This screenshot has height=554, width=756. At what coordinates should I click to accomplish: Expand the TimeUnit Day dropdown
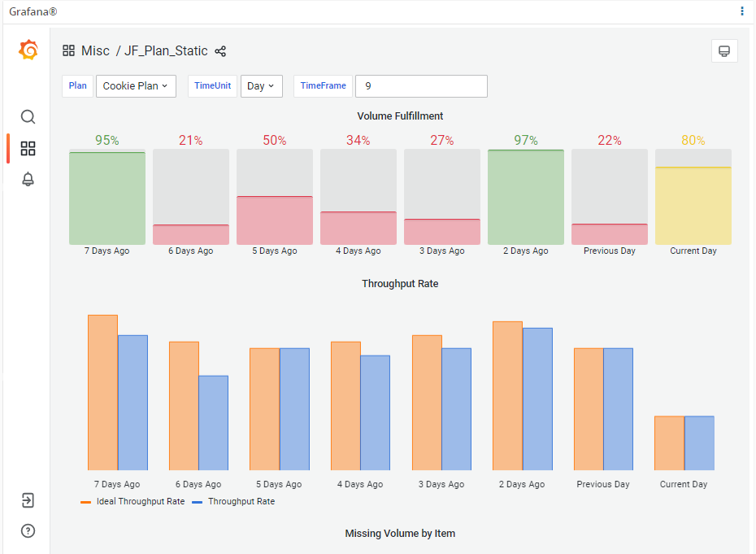(x=261, y=86)
